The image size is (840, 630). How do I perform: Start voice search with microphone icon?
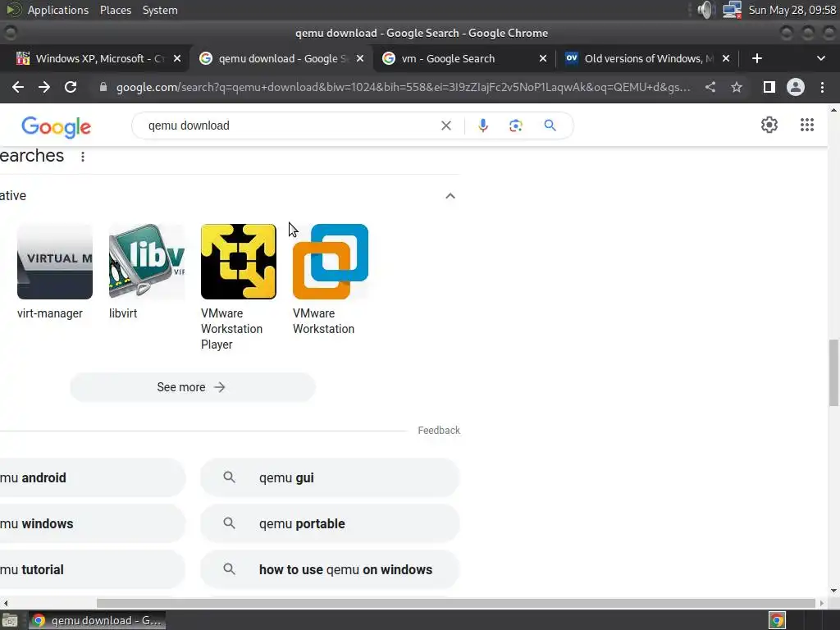coord(482,126)
